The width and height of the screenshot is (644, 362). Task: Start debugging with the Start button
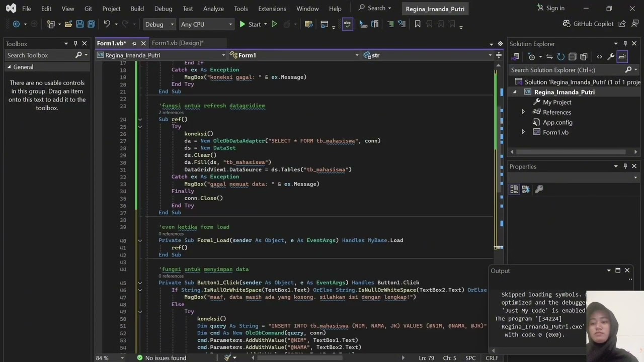point(250,24)
